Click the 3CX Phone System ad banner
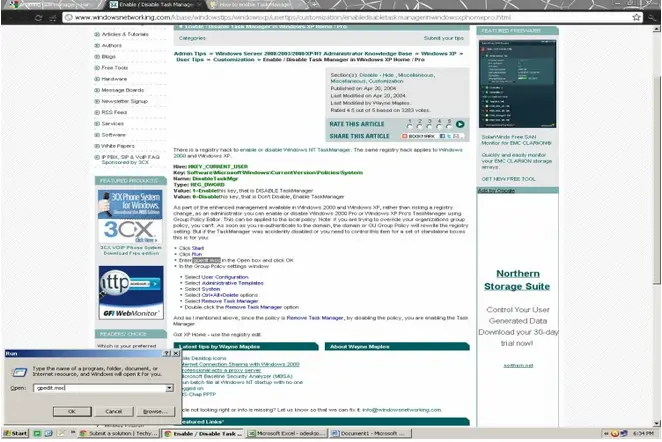 [x=130, y=216]
